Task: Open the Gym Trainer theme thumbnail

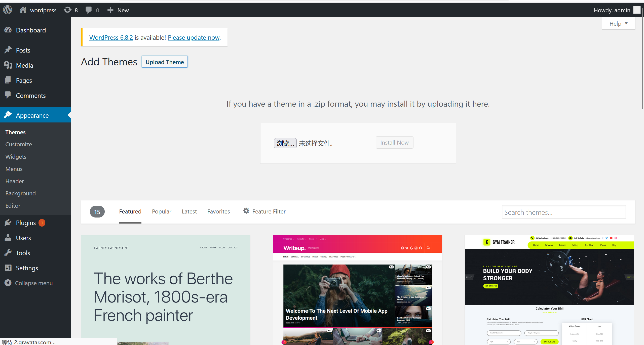Action: pyautogui.click(x=549, y=290)
